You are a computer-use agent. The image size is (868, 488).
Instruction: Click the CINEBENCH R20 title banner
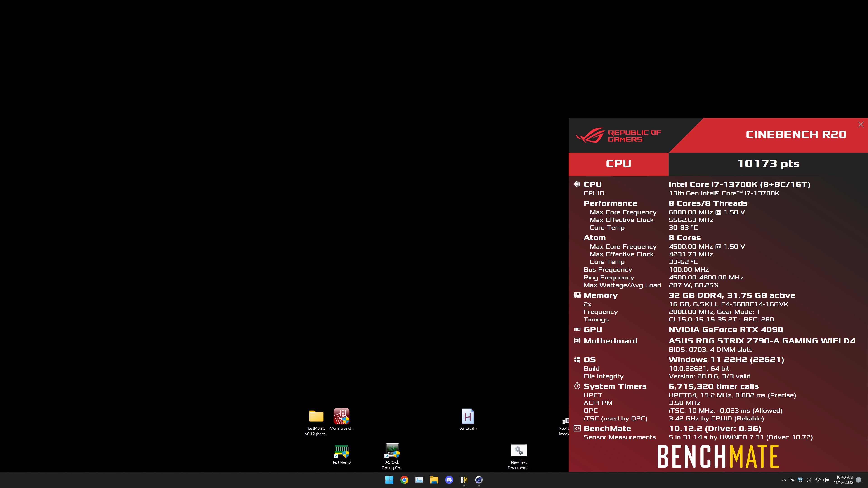pyautogui.click(x=796, y=134)
